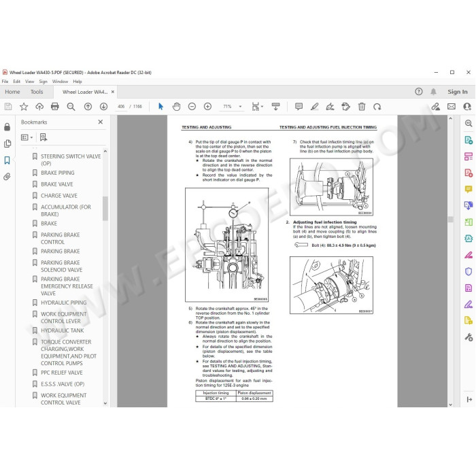Click the trash delete icon
Screen dimensions: 476x476
click(x=362, y=107)
